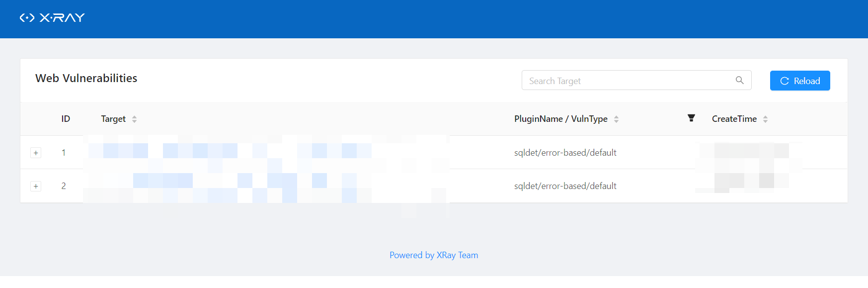This screenshot has width=868, height=288.
Task: Click the Web Vulnerabilities heading
Action: coord(86,79)
